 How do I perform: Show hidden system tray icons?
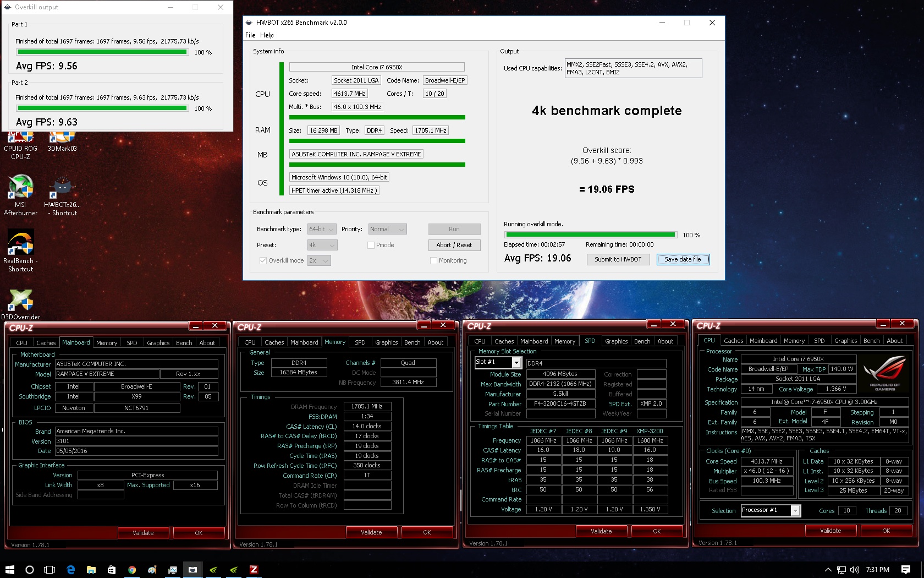828,570
